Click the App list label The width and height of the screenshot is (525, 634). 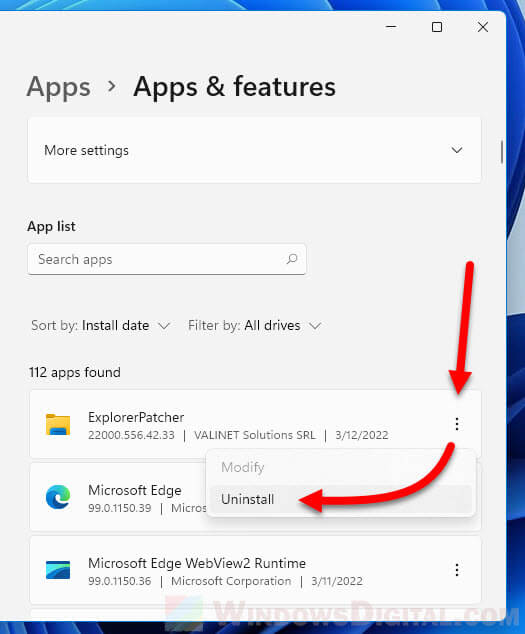[x=51, y=226]
